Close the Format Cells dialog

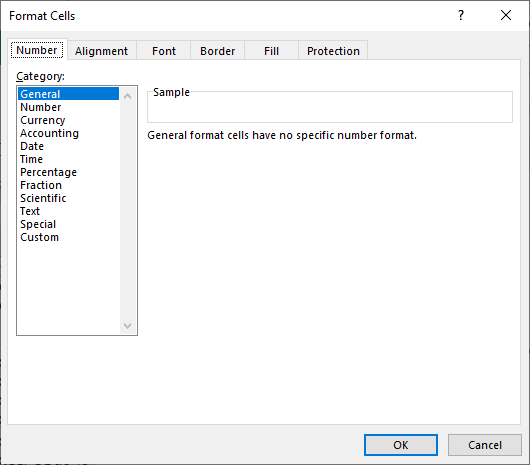pyautogui.click(x=506, y=15)
